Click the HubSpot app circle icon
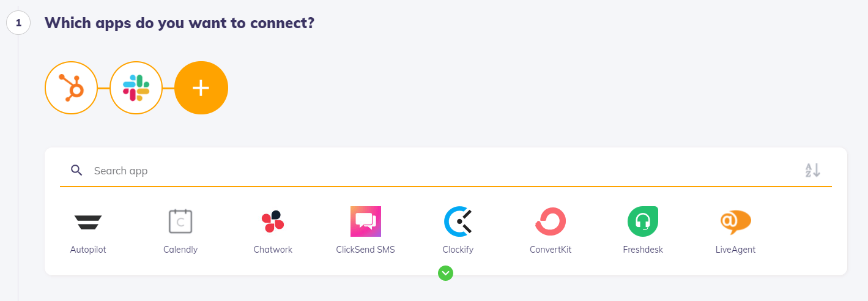 click(x=72, y=89)
